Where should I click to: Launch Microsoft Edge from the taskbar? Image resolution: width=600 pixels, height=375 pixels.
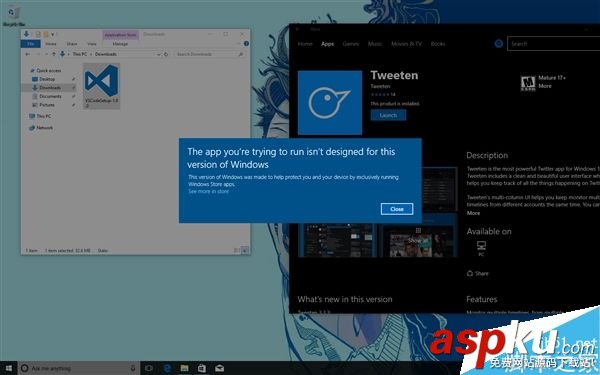pos(167,368)
